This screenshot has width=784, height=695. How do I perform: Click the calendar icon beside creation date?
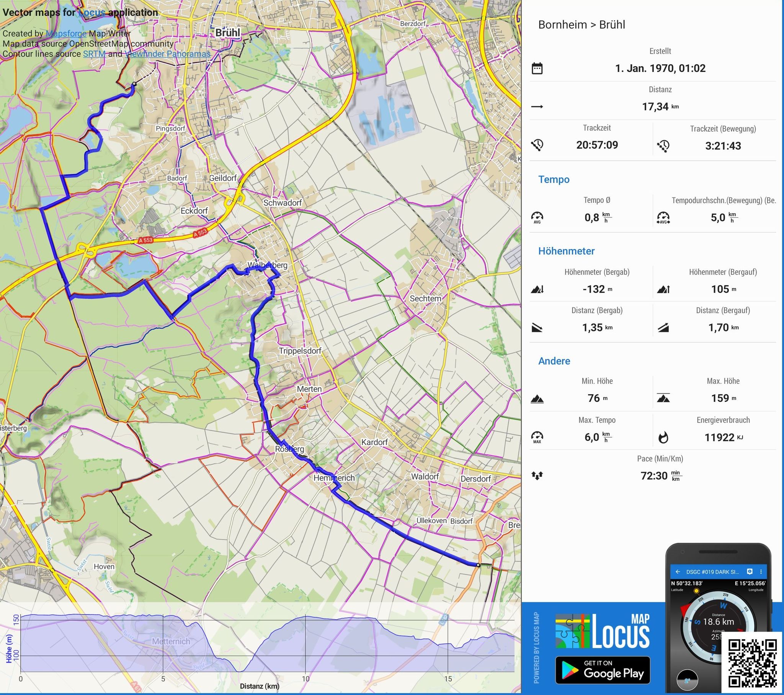click(x=537, y=69)
